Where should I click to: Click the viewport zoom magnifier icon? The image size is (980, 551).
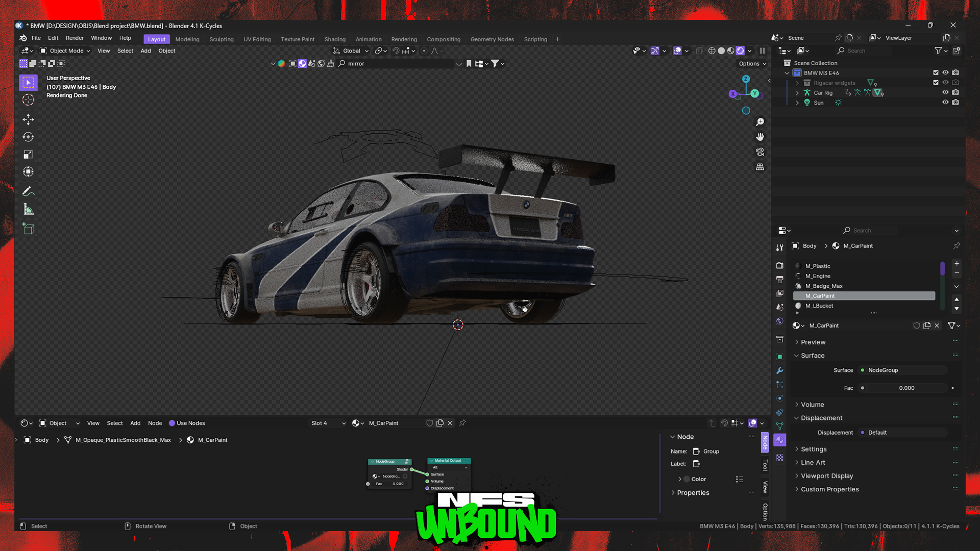(760, 122)
